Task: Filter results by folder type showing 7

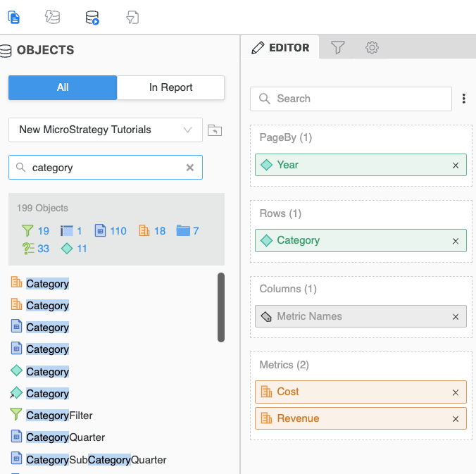Action: point(187,230)
